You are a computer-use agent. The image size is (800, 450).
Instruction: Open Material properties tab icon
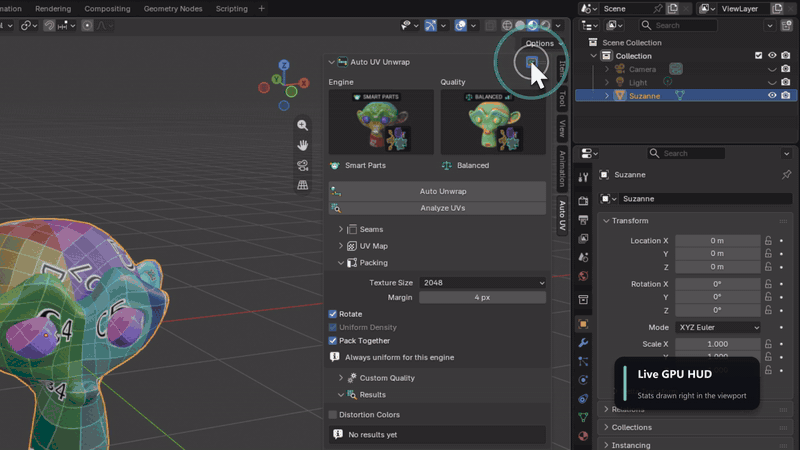pyautogui.click(x=583, y=436)
